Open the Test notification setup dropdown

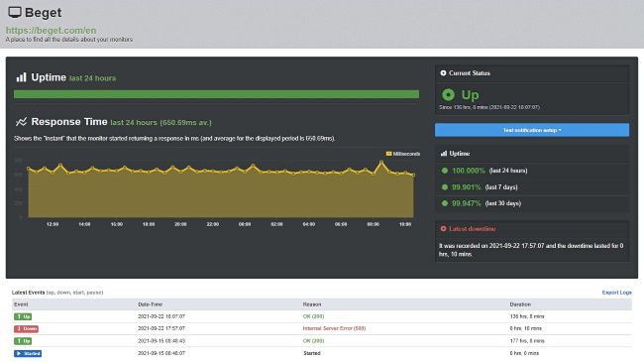click(x=532, y=130)
